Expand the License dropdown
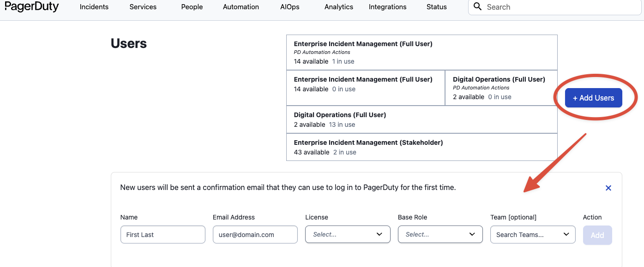Screen dimensions: 644x267 tap(348, 234)
